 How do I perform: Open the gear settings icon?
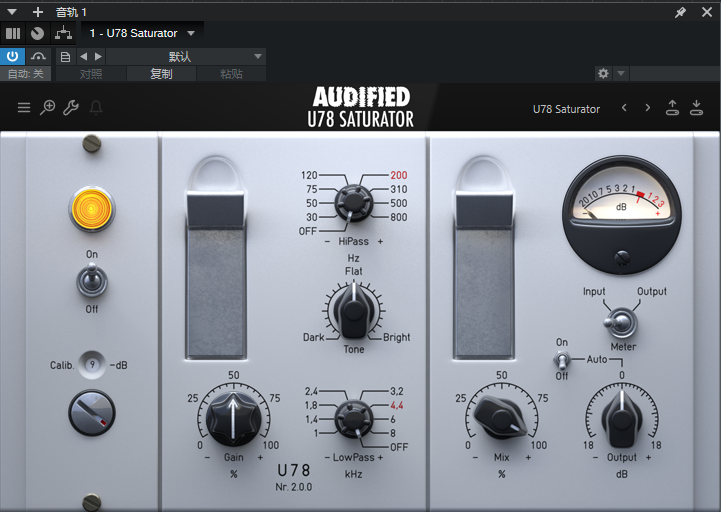603,73
